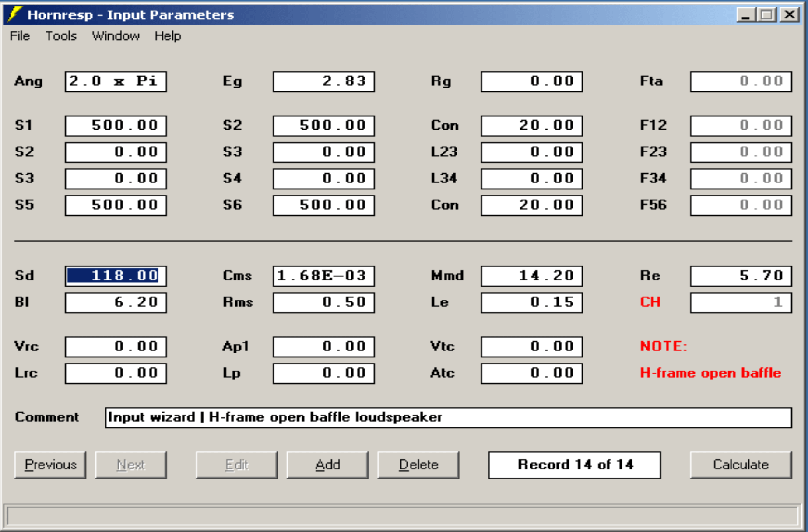Click the Bl field with 6.20

click(116, 303)
